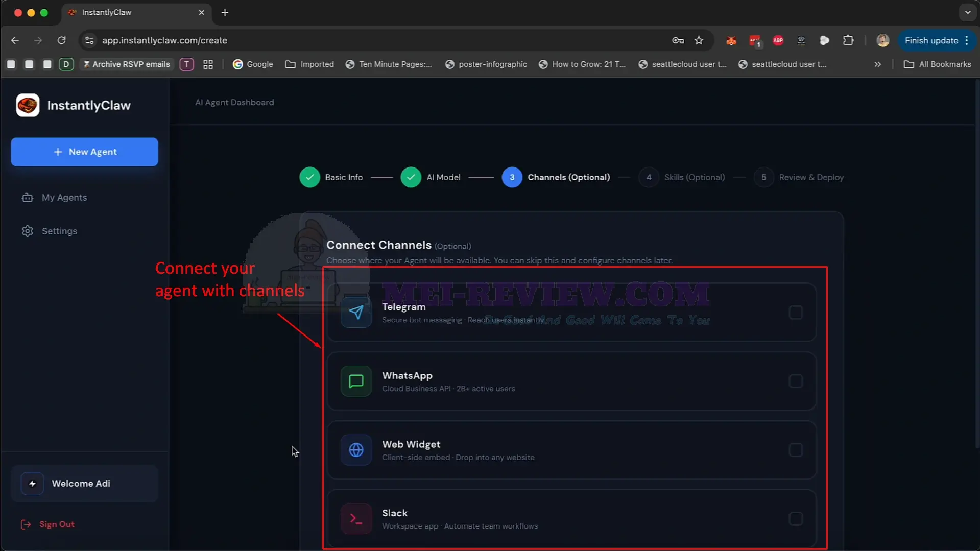Go to the Basic Info step

tap(331, 177)
